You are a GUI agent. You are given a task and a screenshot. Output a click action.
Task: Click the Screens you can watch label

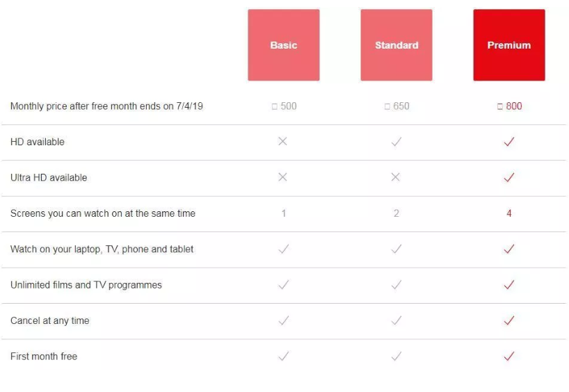[102, 213]
